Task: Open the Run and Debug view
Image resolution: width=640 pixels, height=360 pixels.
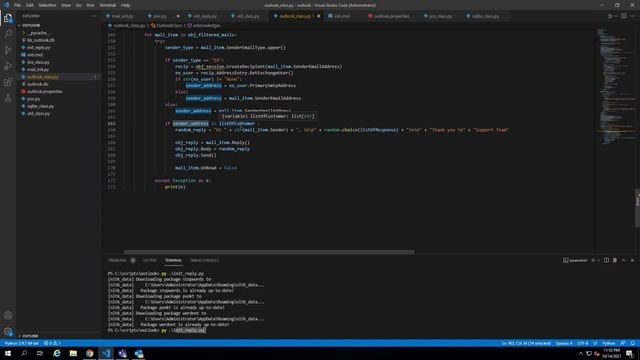Action: (x=8, y=66)
